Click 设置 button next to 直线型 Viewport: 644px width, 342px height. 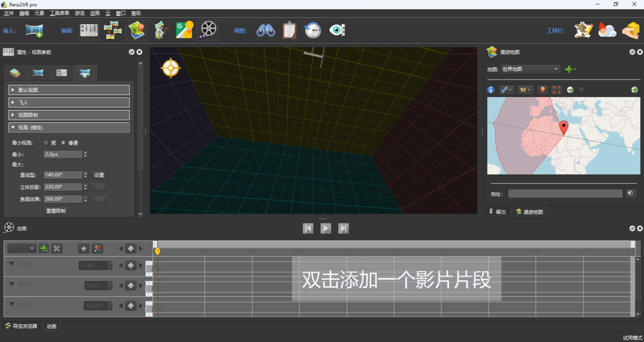pyautogui.click(x=99, y=175)
